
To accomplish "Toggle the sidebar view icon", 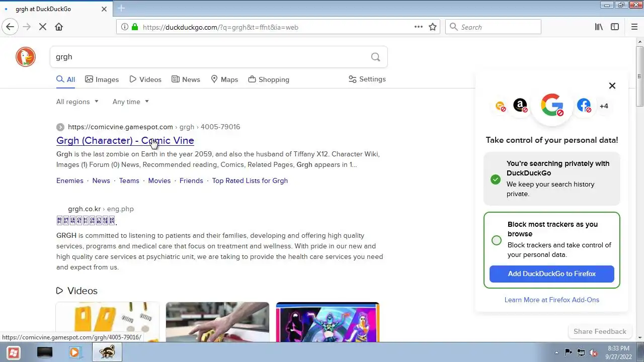I will click(x=615, y=27).
